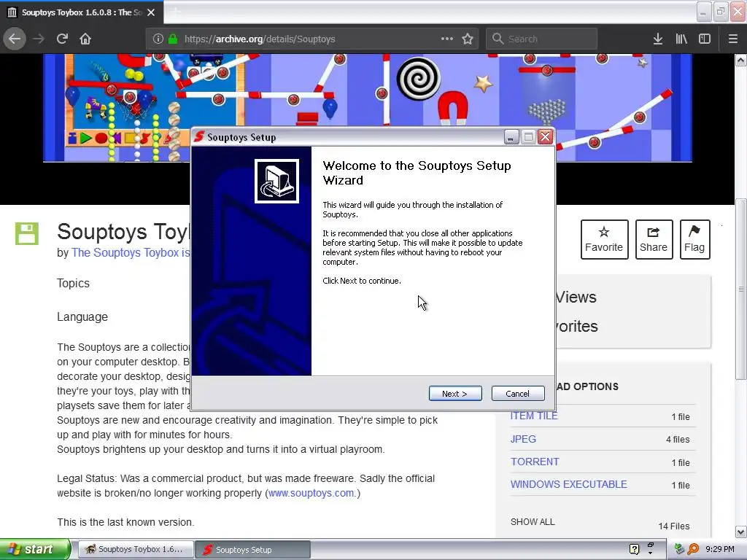Screen dimensions: 747x560
Task: Toggle the browser sidebar icon
Action: click(x=705, y=39)
